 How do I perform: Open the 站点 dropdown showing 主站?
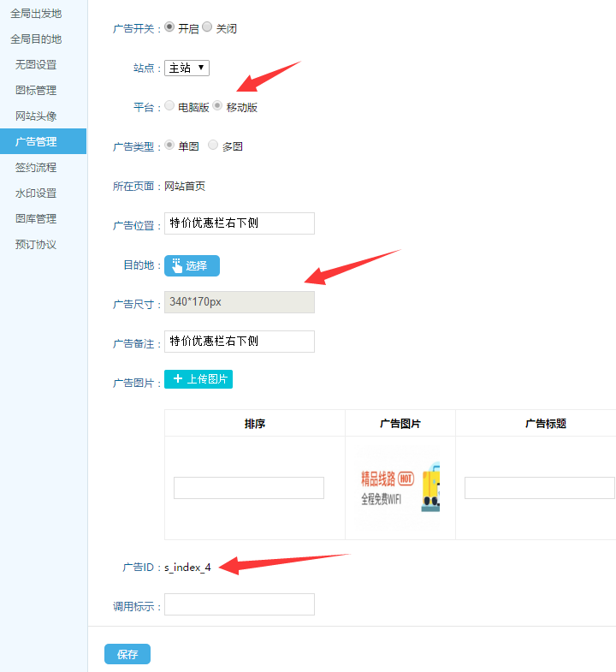point(187,68)
